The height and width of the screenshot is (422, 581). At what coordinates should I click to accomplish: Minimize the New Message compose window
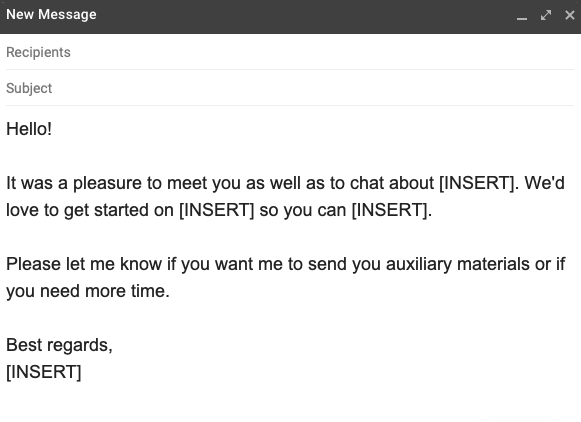522,16
